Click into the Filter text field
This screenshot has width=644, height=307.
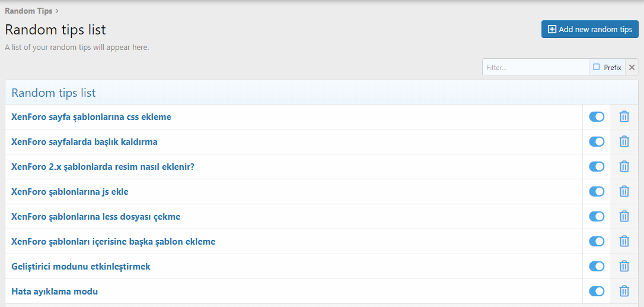tap(535, 68)
